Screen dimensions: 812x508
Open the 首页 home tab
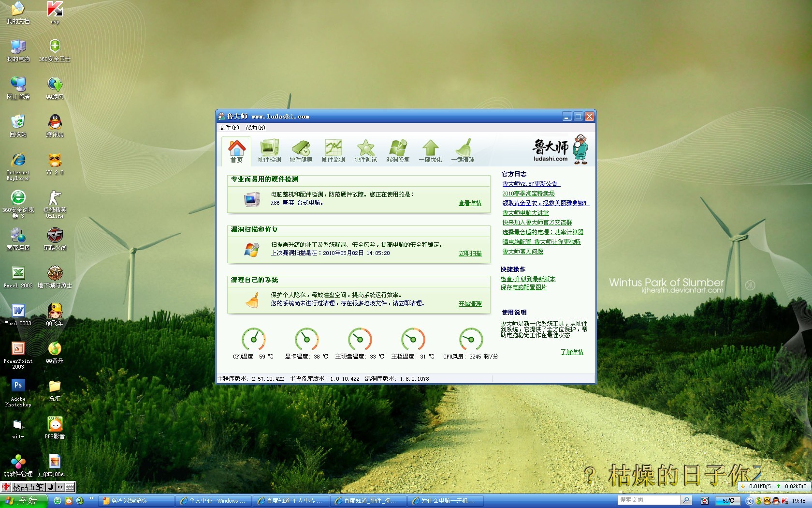(x=236, y=151)
